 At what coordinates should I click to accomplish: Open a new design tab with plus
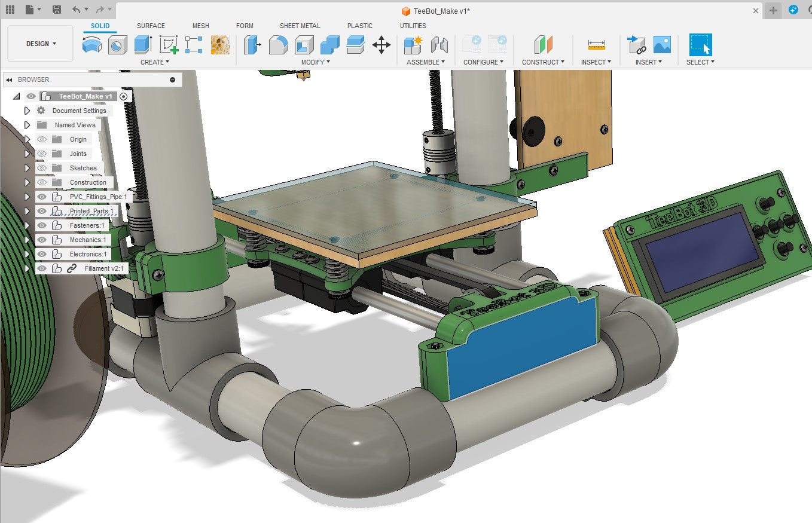774,10
